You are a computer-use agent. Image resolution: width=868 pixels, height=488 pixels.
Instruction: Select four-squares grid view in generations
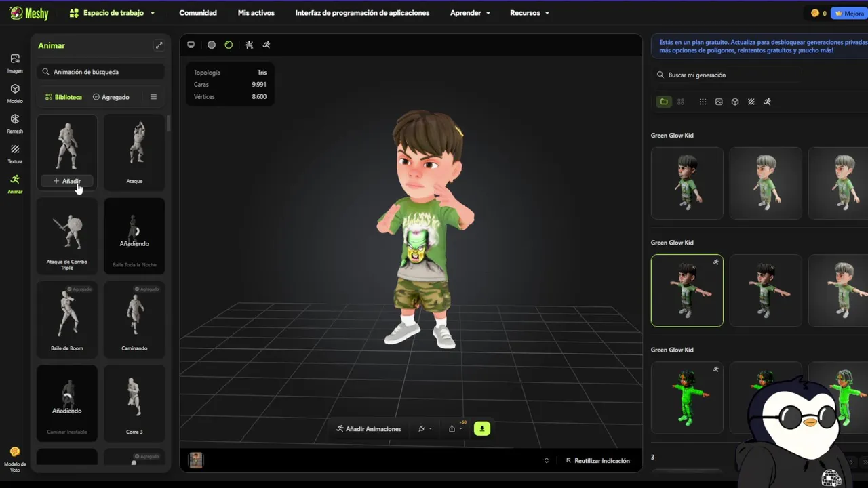pos(681,102)
